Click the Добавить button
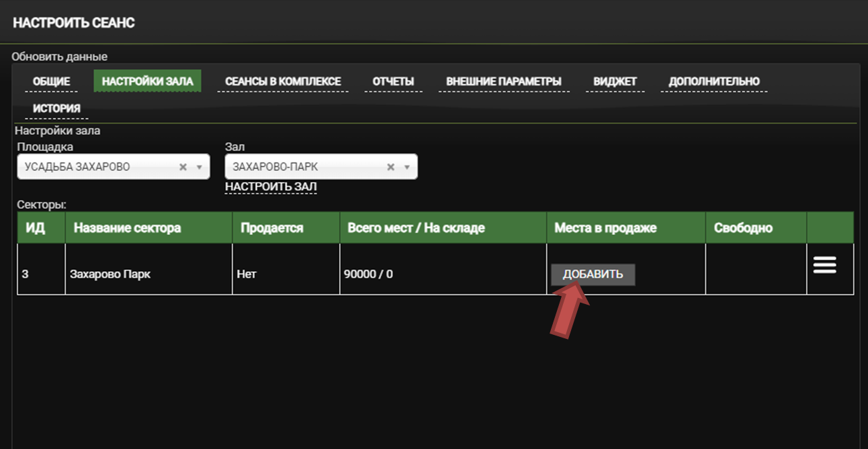Image resolution: width=868 pixels, height=449 pixels. pos(593,274)
